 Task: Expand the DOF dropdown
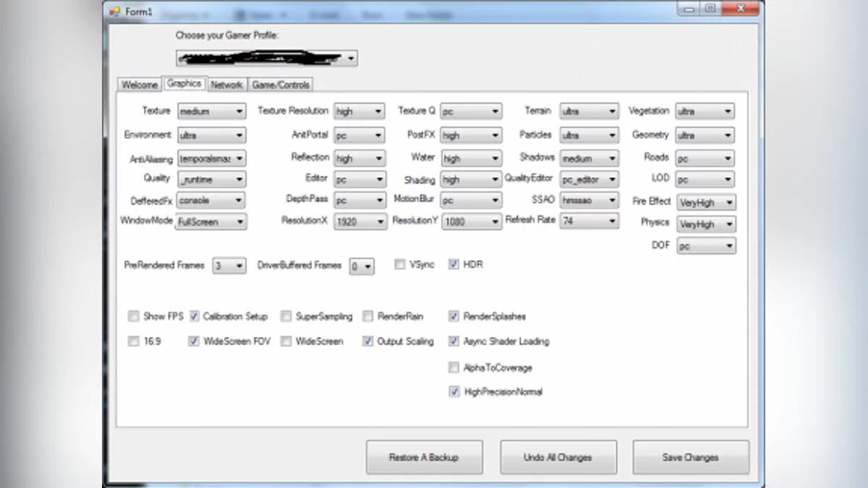tap(706, 247)
